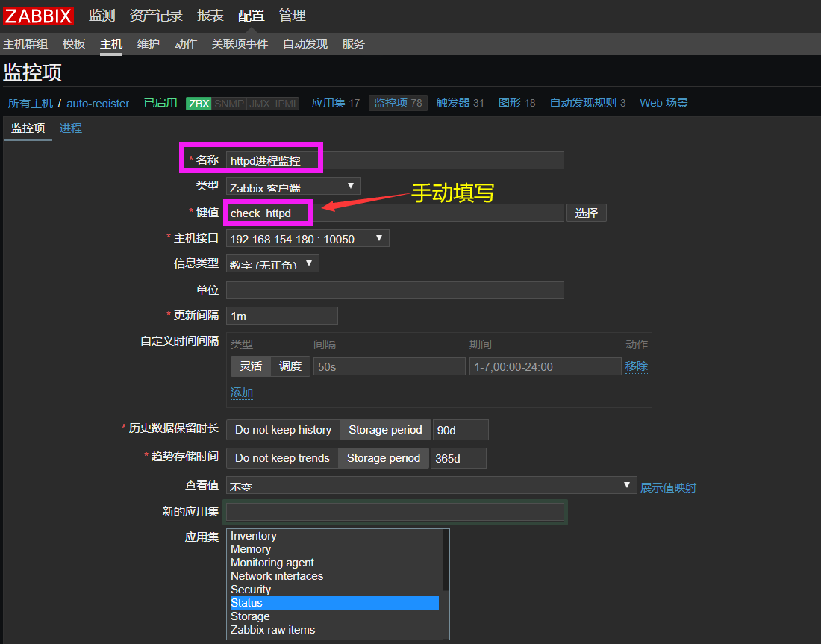Go to 维护 submenu
The height and width of the screenshot is (644, 821).
(149, 44)
